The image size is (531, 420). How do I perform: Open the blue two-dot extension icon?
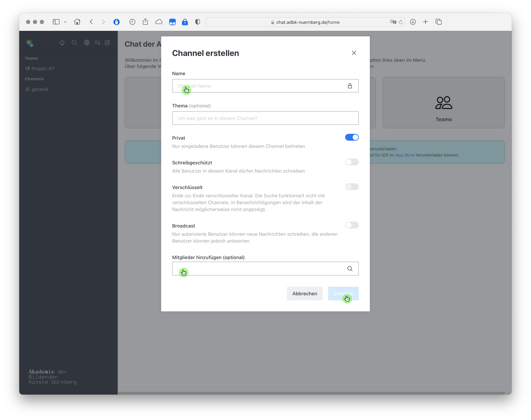(x=172, y=22)
